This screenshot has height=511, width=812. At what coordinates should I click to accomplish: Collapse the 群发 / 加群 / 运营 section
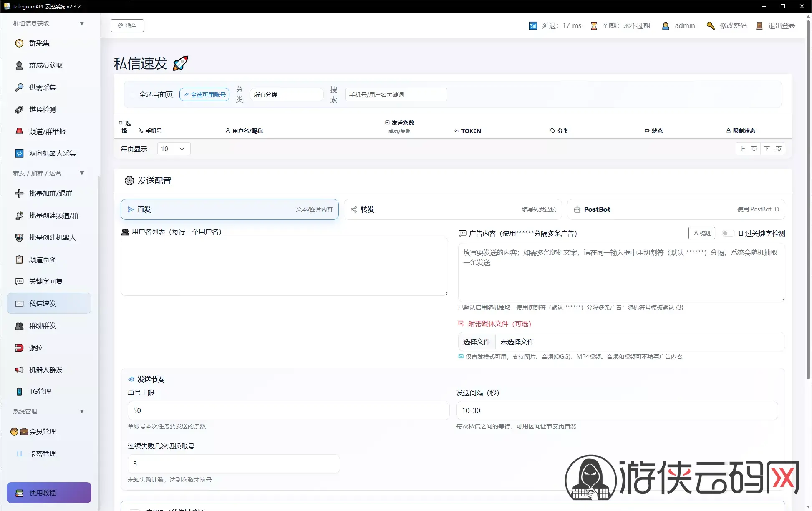82,173
